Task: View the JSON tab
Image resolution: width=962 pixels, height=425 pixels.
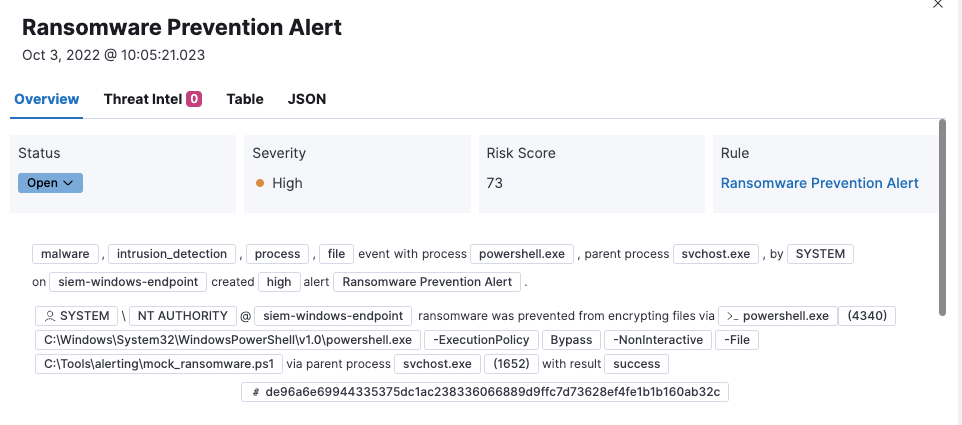Action: click(x=307, y=99)
